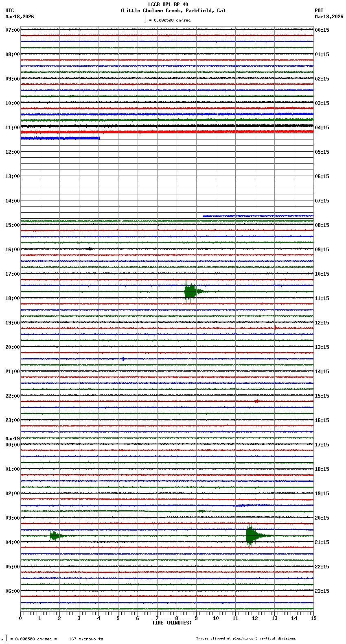
Task: Click the amplitude scale bar legend at top
Action: pyautogui.click(x=167, y=20)
